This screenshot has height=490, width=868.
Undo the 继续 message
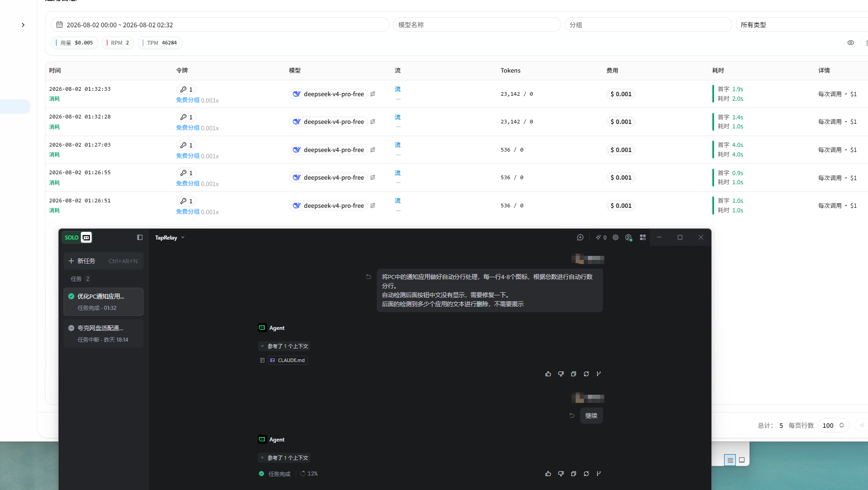tap(572, 416)
